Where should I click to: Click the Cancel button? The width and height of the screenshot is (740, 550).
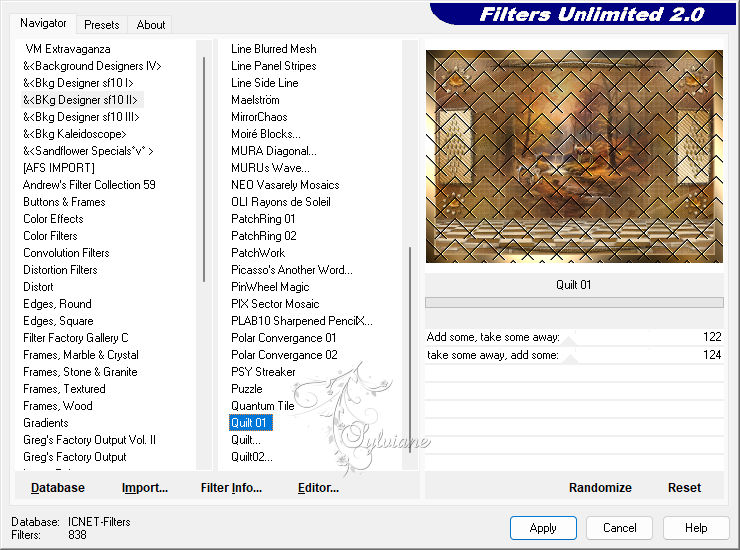coord(620,528)
